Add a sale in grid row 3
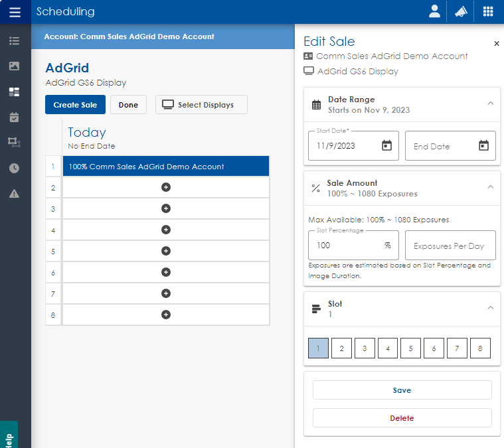 (166, 208)
